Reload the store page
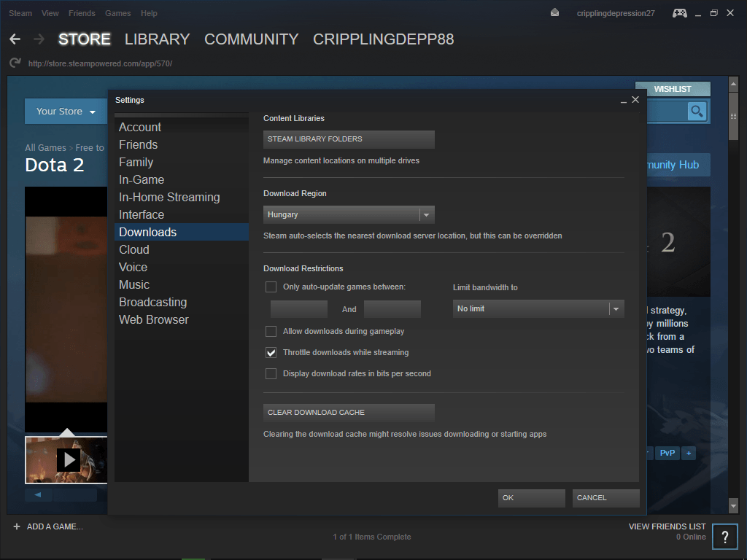Viewport: 747px width, 560px height. pyautogui.click(x=15, y=63)
